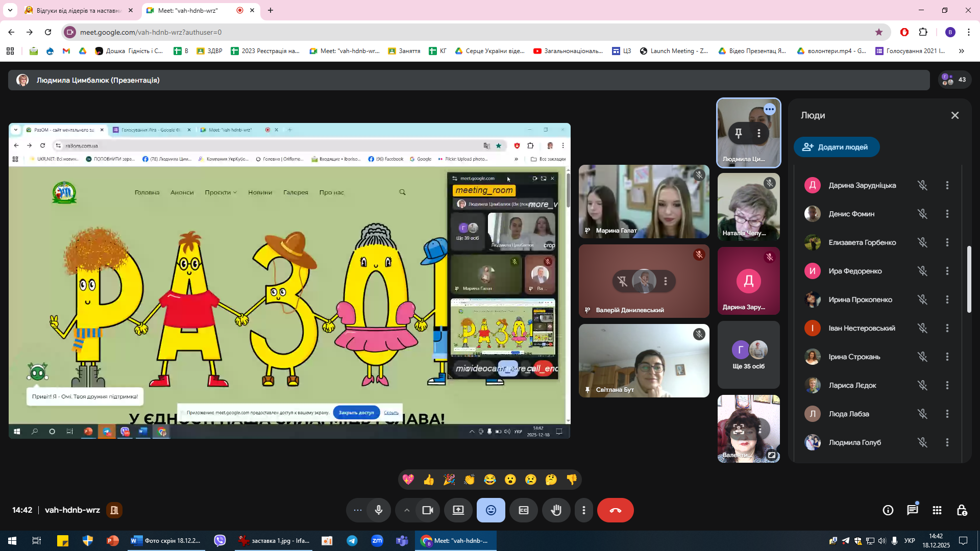The width and height of the screenshot is (980, 551).
Task: Click the raise hand icon
Action: (x=556, y=510)
